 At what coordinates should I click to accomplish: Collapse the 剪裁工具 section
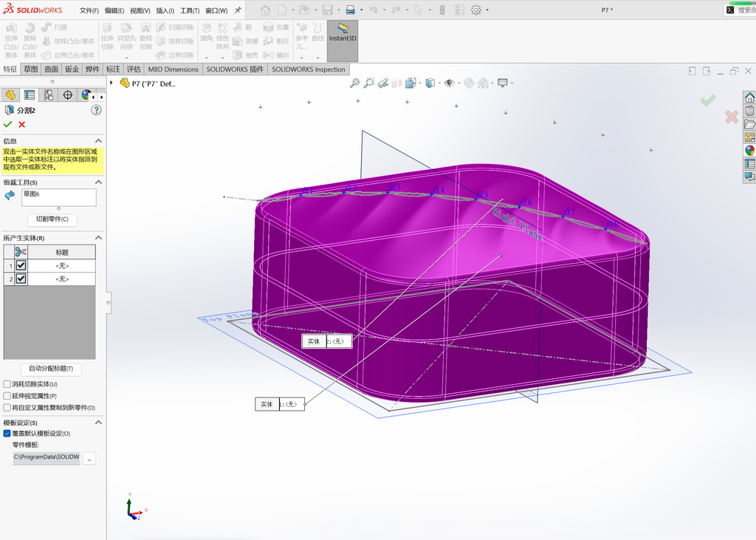tap(98, 182)
